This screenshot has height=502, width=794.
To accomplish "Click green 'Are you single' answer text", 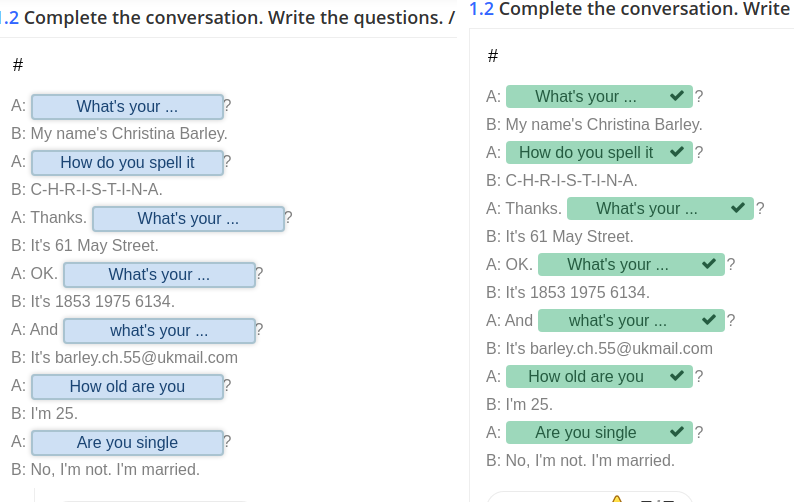I will pos(586,433).
